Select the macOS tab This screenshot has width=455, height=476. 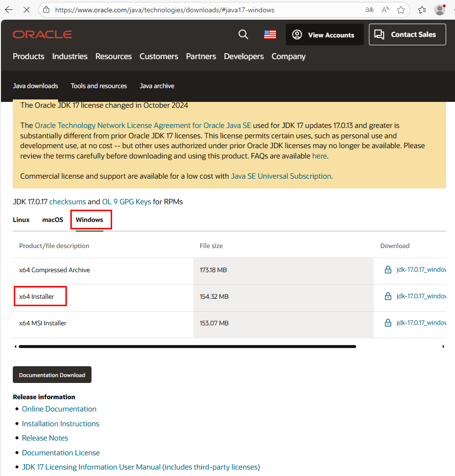(53, 220)
